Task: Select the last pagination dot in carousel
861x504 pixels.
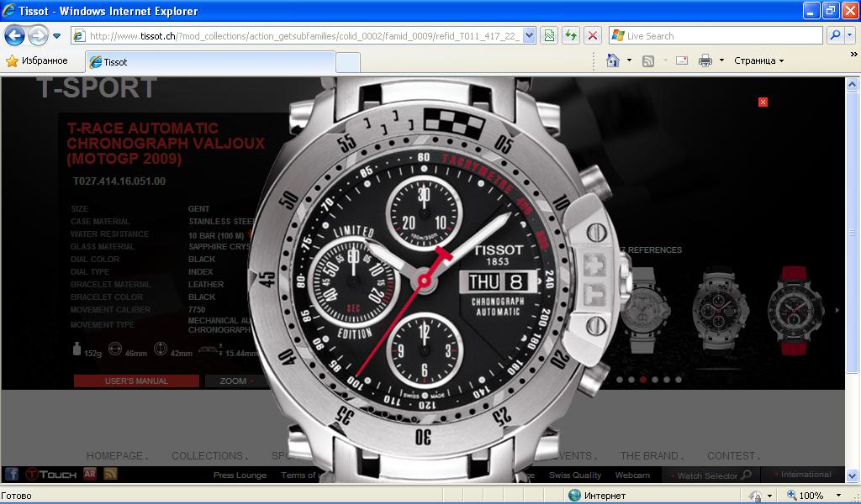Action: (x=679, y=380)
